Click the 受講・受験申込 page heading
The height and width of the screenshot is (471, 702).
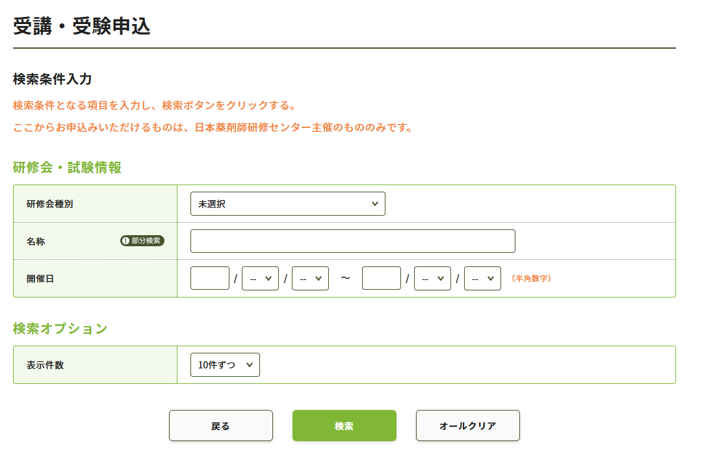coord(82,26)
